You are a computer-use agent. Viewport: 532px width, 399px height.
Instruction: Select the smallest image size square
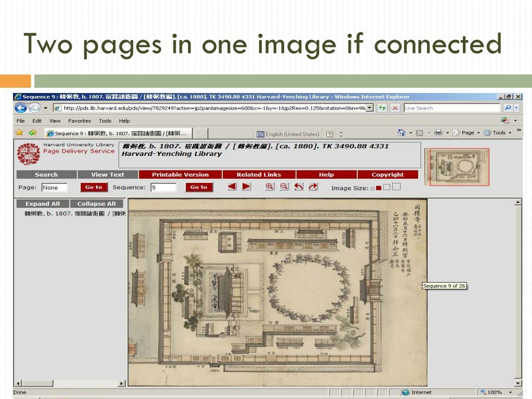click(372, 188)
